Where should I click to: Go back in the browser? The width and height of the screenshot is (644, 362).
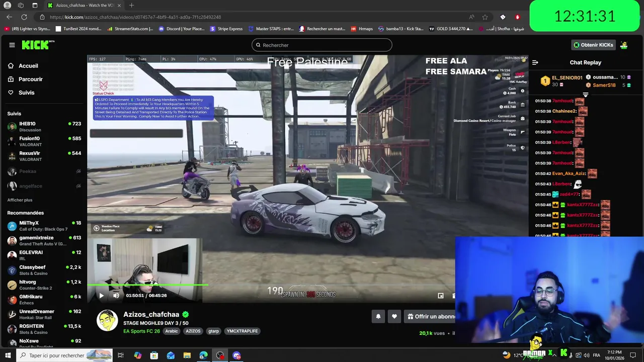point(9,17)
